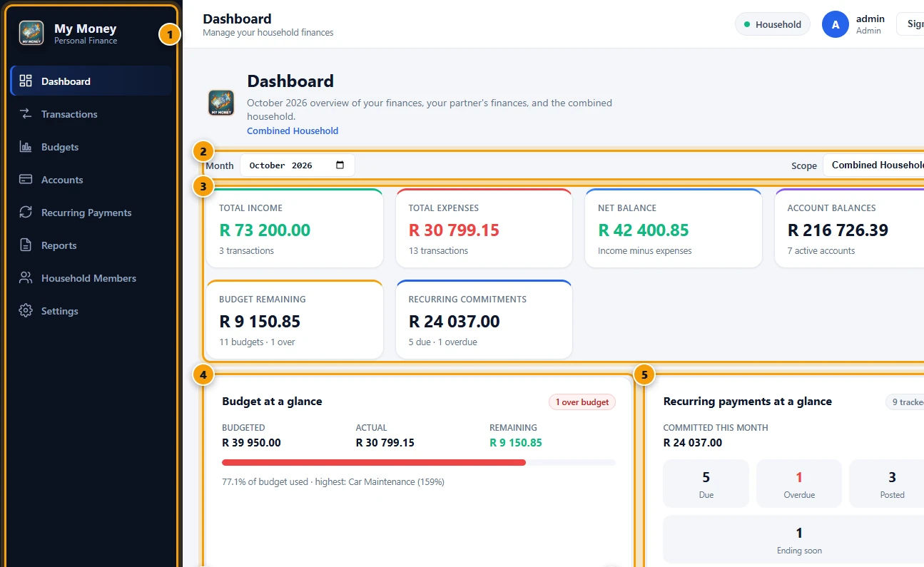Click the R 42 400.85 net balance value
This screenshot has width=924, height=567.
point(644,230)
